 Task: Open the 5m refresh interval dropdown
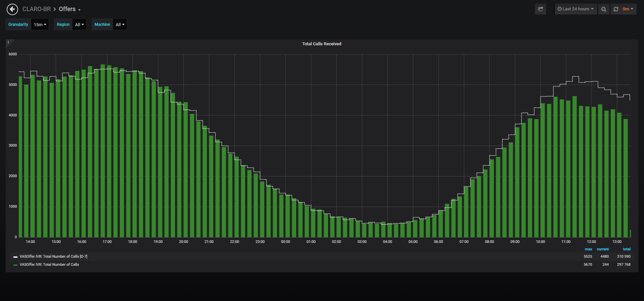[628, 9]
